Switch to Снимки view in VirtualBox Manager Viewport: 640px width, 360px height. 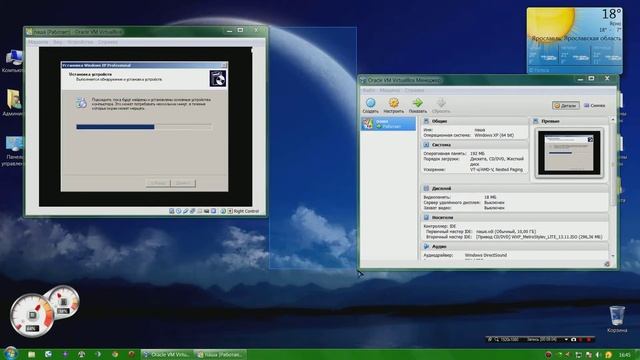tap(594, 105)
